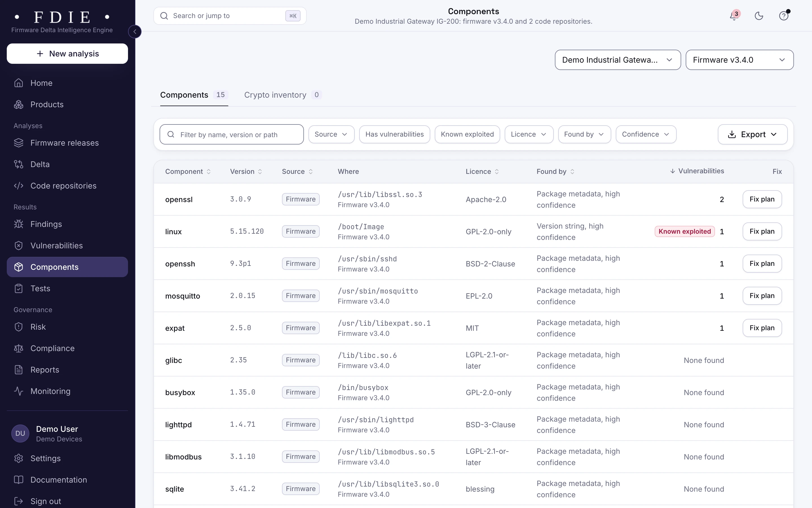Switch to the Crypto inventory tab
Image resolution: width=812 pixels, height=508 pixels.
[x=283, y=95]
